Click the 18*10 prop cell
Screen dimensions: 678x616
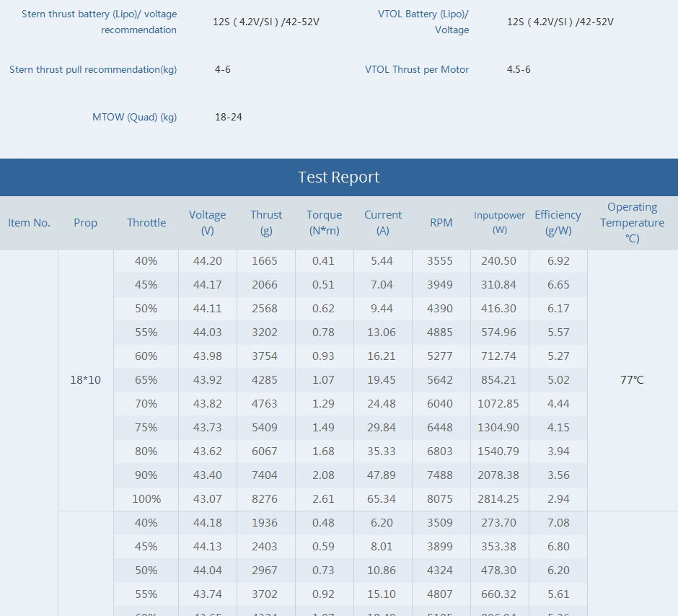(x=86, y=379)
